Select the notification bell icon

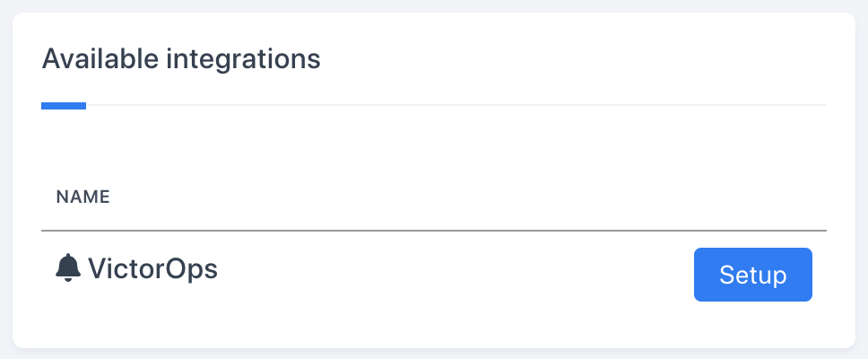pos(68,268)
